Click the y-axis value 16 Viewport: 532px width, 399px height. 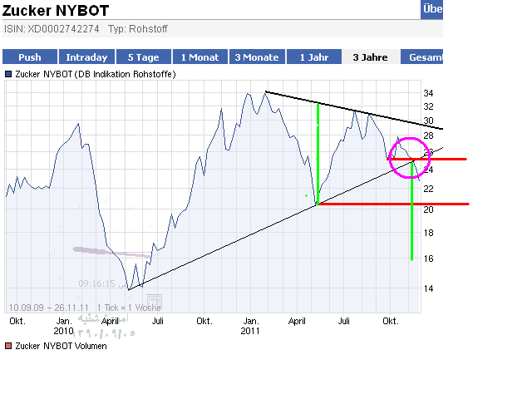tap(429, 259)
